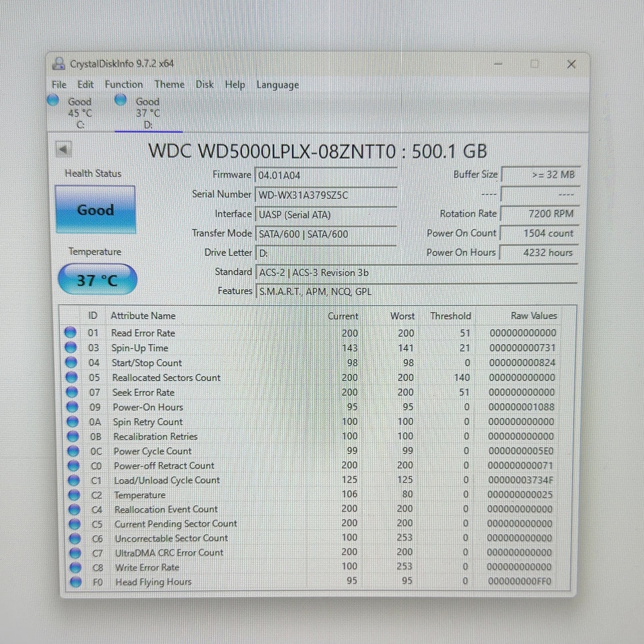Open the Disk menu
The width and height of the screenshot is (644, 644).
tap(204, 84)
